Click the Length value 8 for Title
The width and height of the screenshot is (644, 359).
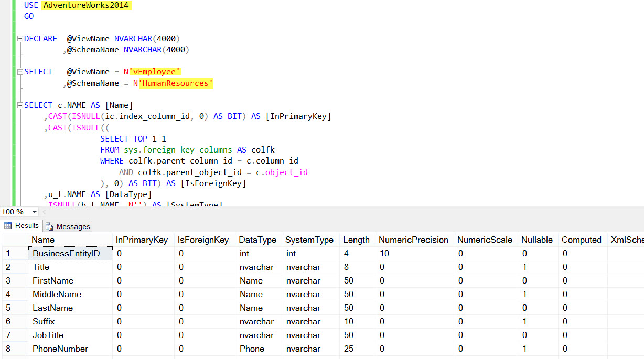click(x=357, y=267)
